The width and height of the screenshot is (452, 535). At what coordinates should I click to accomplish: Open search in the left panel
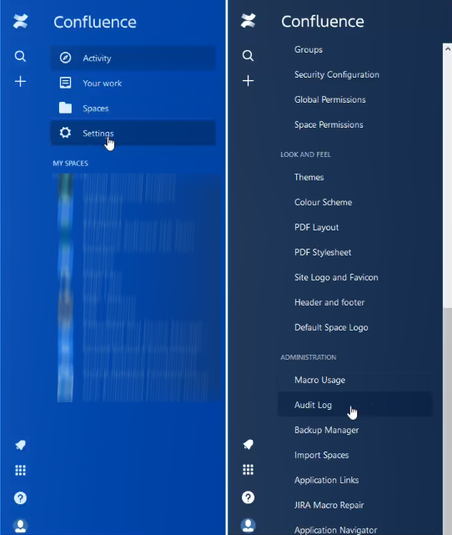click(x=20, y=56)
